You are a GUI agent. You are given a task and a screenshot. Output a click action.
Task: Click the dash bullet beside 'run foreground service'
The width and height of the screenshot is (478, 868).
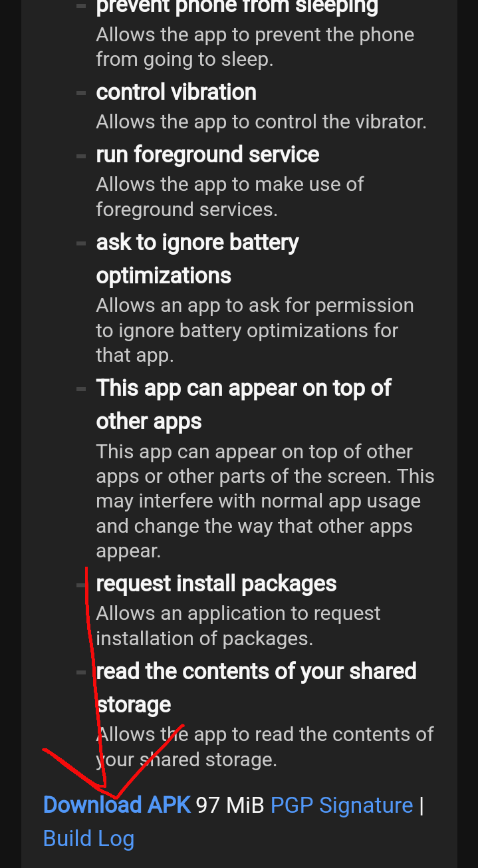pyautogui.click(x=81, y=156)
